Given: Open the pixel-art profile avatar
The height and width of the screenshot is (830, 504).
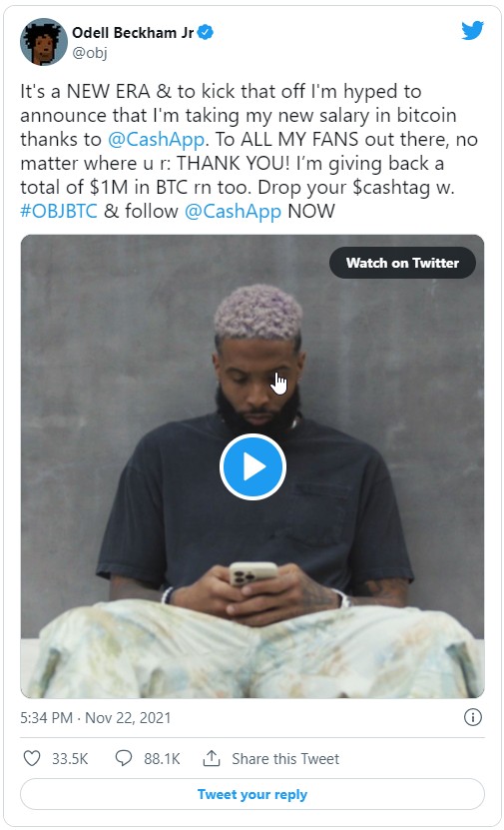Looking at the screenshot, I should 43,42.
